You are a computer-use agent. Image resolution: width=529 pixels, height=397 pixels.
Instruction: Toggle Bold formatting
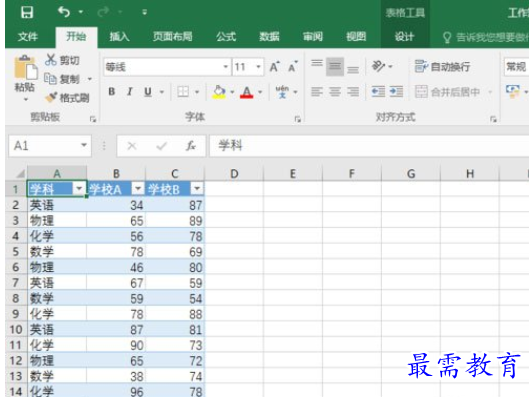tap(112, 92)
